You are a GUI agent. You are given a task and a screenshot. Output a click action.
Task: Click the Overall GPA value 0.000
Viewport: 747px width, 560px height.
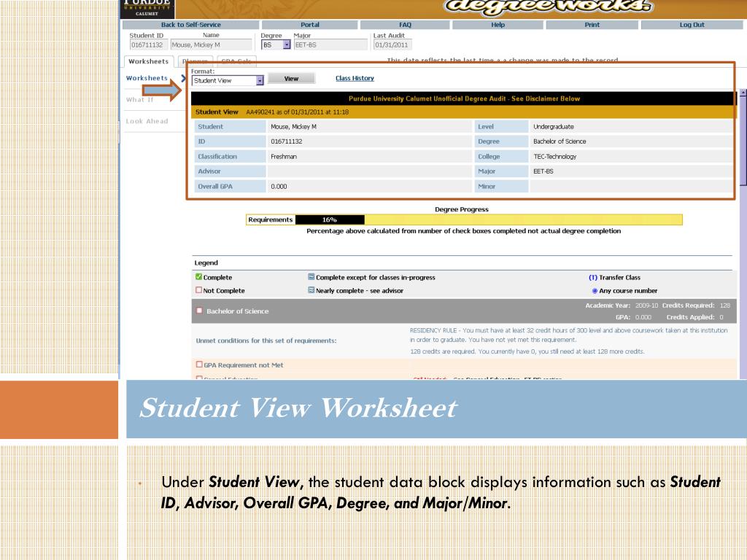pyautogui.click(x=279, y=186)
